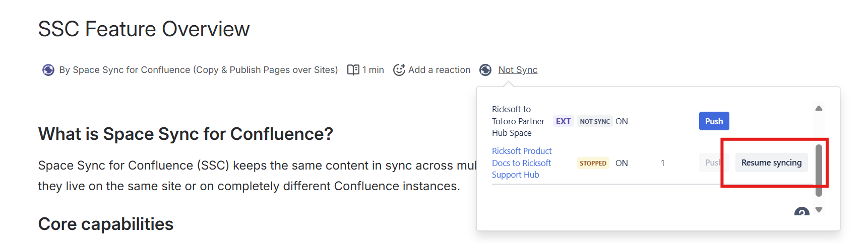Click the count 1 in the STOPPED row
868x243 pixels.
(662, 163)
